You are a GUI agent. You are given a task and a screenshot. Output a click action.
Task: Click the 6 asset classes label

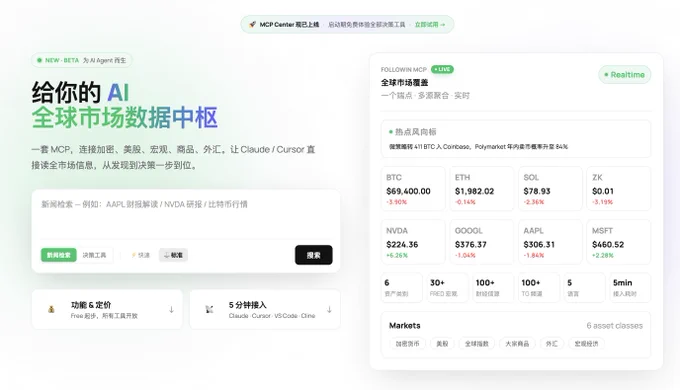pyautogui.click(x=615, y=326)
